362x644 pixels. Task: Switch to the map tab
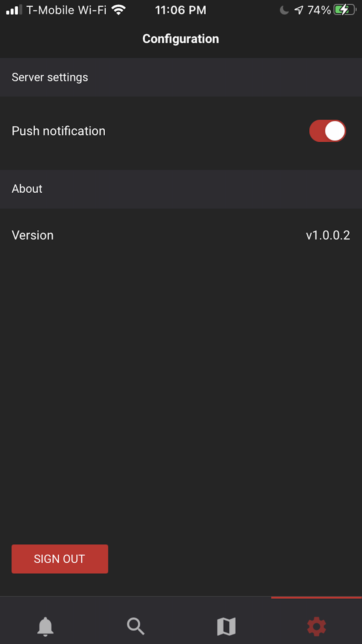coord(226,626)
